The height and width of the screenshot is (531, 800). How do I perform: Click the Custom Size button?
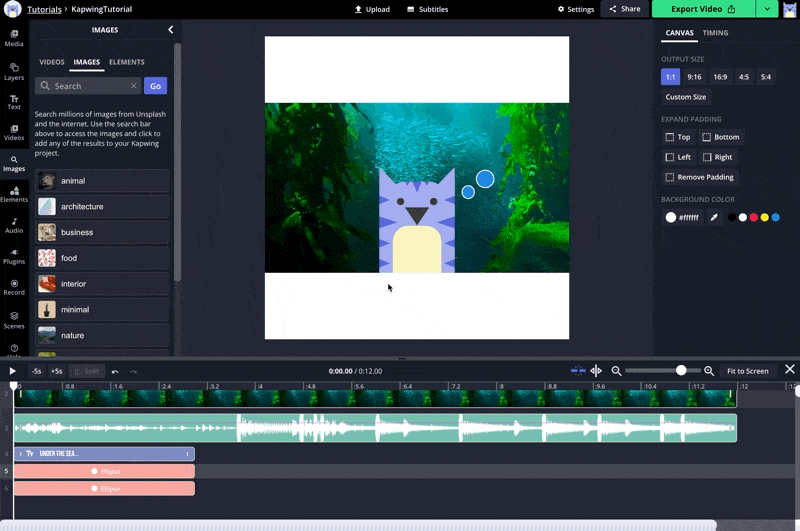click(x=686, y=97)
